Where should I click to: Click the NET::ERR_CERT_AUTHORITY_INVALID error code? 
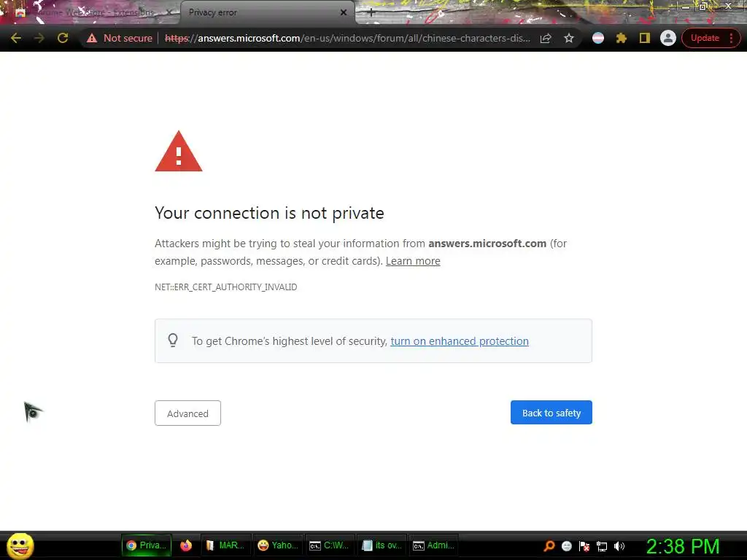coord(226,287)
